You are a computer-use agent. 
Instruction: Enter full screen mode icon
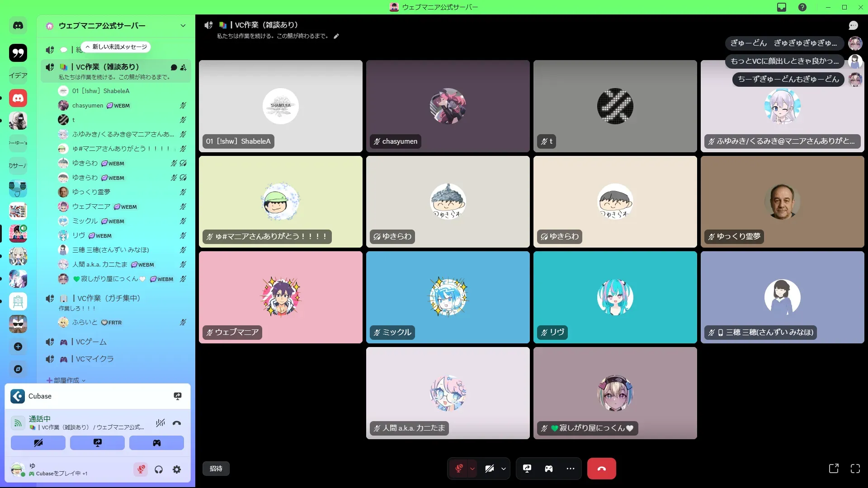[855, 469]
